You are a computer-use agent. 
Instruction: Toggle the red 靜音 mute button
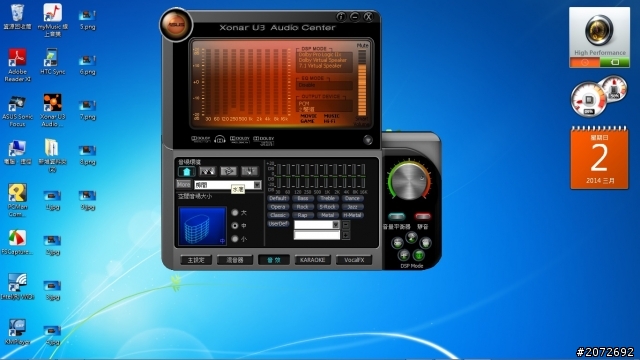tap(422, 216)
